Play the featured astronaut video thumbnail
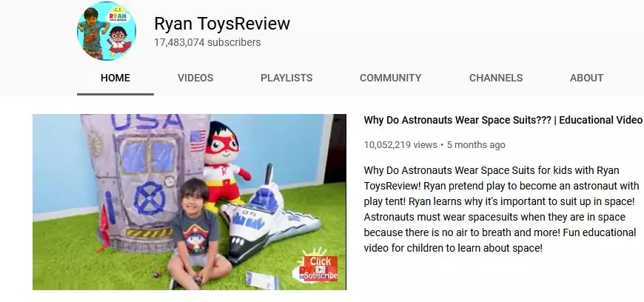This screenshot has width=644, height=302. click(189, 202)
